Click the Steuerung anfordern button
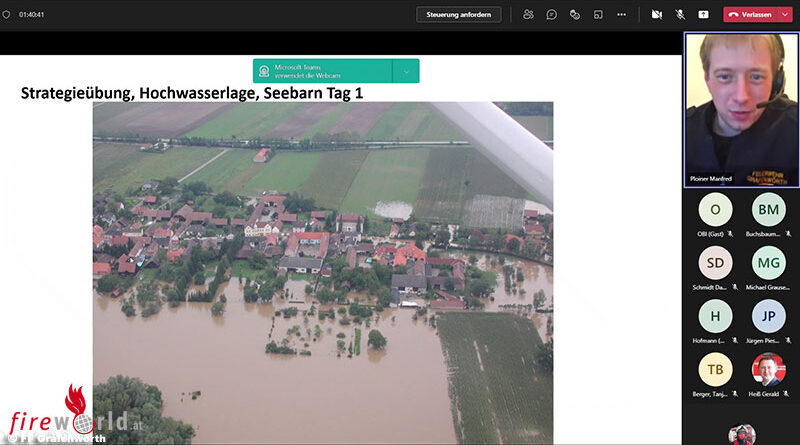 (459, 15)
